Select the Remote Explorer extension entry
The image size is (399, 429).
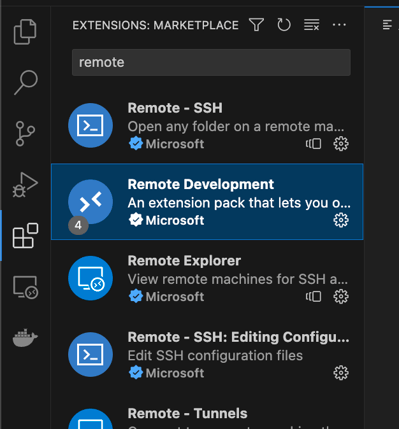pyautogui.click(x=207, y=278)
